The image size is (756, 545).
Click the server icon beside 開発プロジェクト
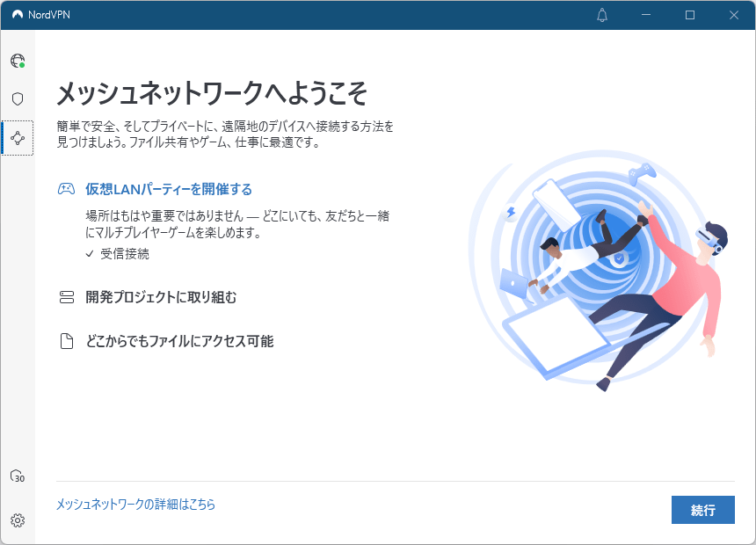tap(67, 297)
